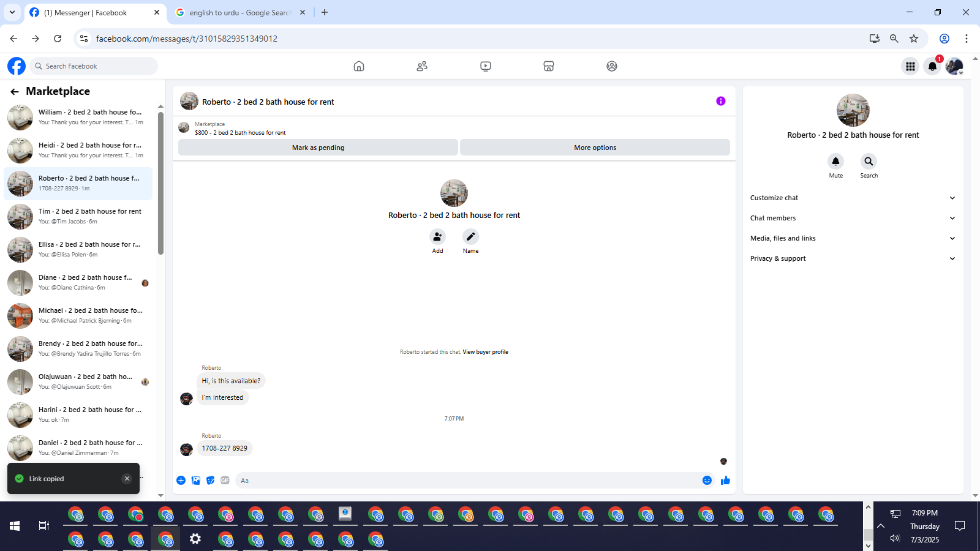Edit chat name pencil icon
This screenshot has height=551, width=980.
click(x=470, y=236)
